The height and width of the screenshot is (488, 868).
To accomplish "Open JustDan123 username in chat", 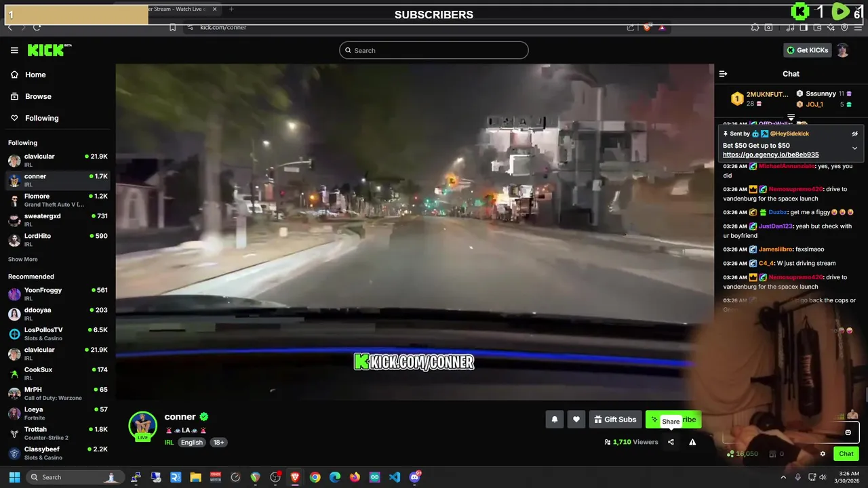I will (776, 226).
